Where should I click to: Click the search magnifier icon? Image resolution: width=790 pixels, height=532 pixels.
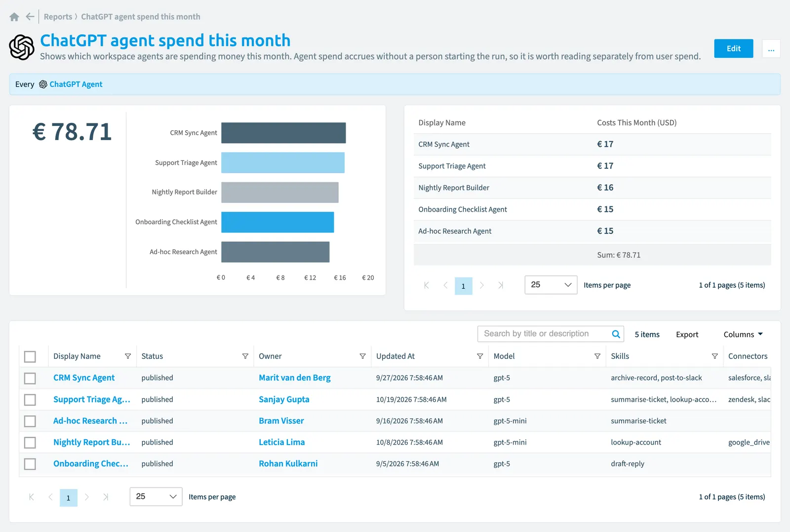point(616,334)
